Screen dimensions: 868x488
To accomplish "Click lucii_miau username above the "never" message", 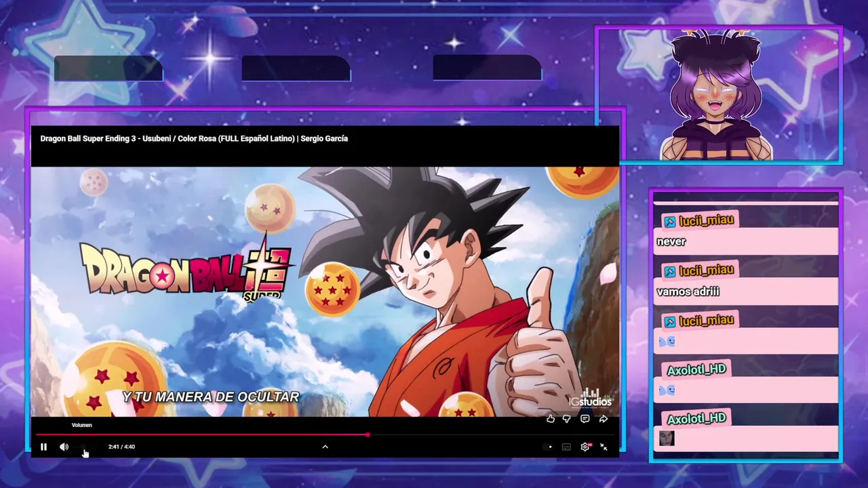I will 706,221.
